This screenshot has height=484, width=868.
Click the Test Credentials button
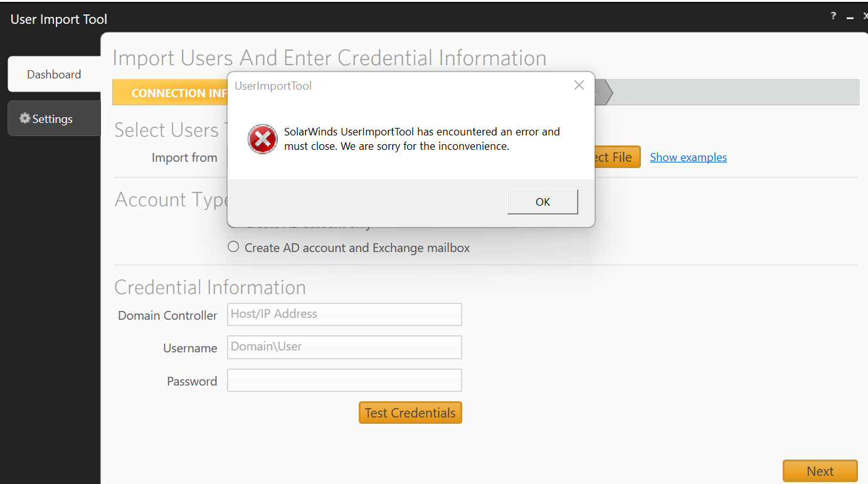[x=410, y=413]
